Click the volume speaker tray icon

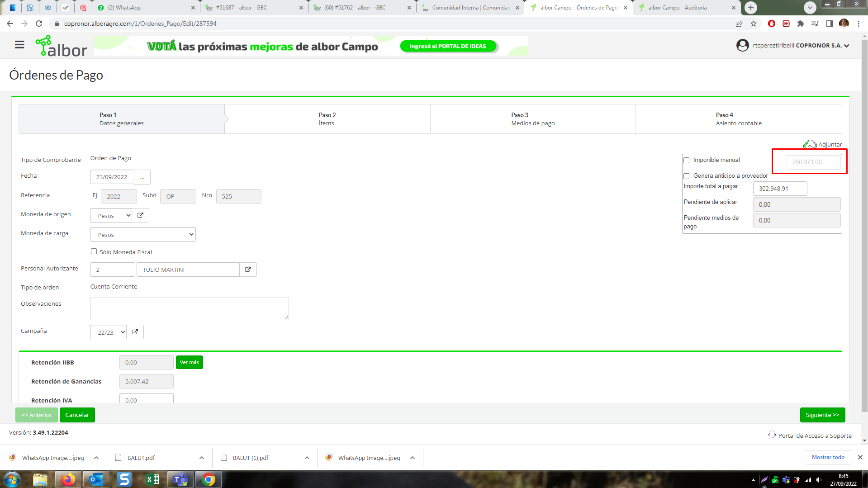coord(819,480)
